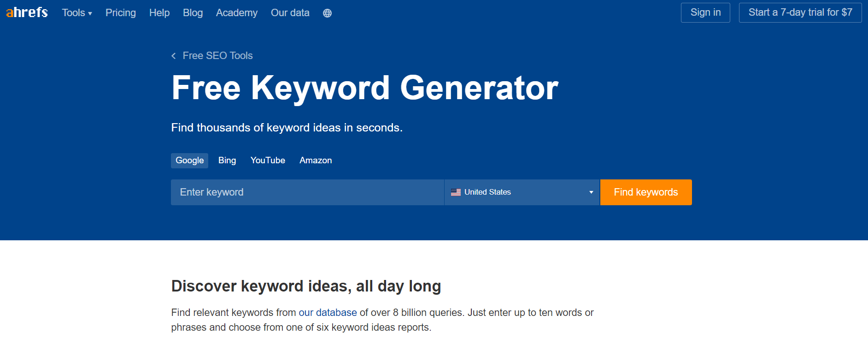Click the 'Discover keyword ideas, all day long' heading
Viewport: 868px width, 339px height.
tap(306, 286)
